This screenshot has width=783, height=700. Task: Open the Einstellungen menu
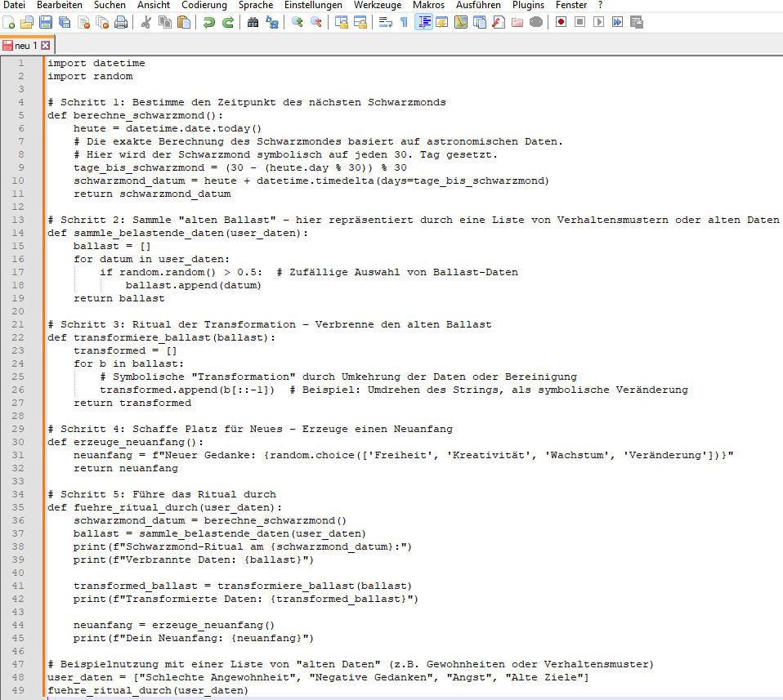pos(313,5)
